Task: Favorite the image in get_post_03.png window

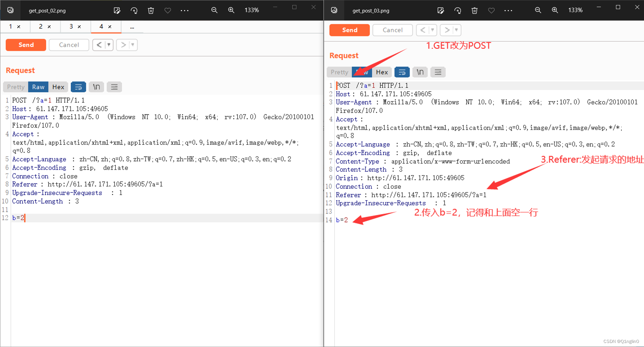Action: point(491,10)
